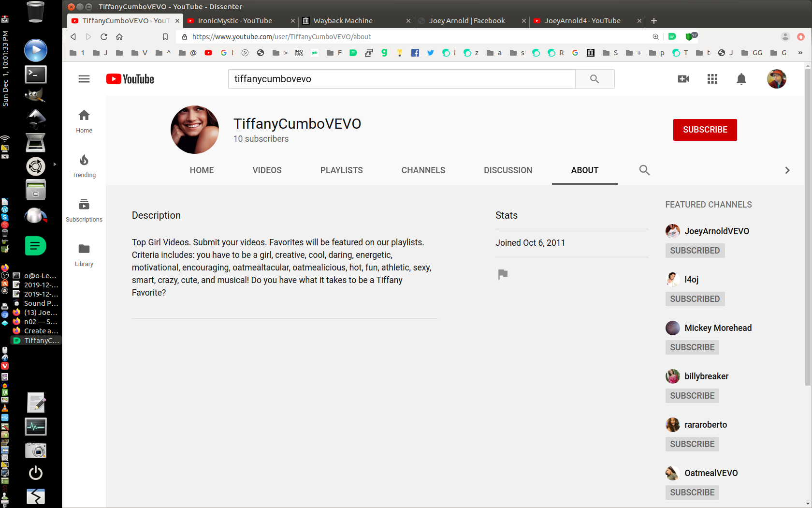Reload the page
Screen dimensions: 812x508
coord(104,37)
